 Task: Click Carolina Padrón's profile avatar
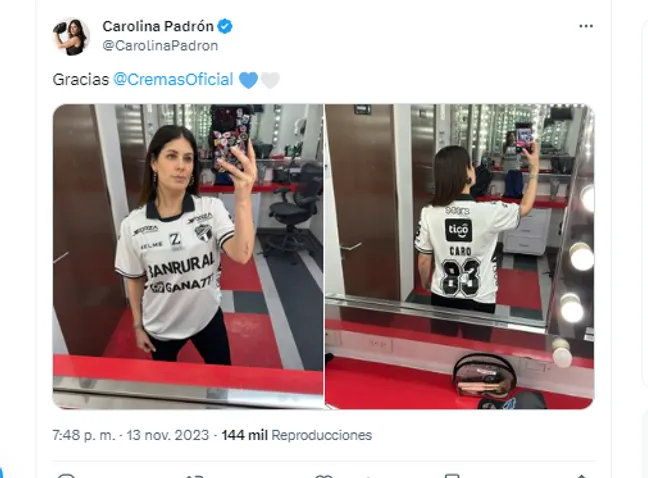[x=71, y=36]
